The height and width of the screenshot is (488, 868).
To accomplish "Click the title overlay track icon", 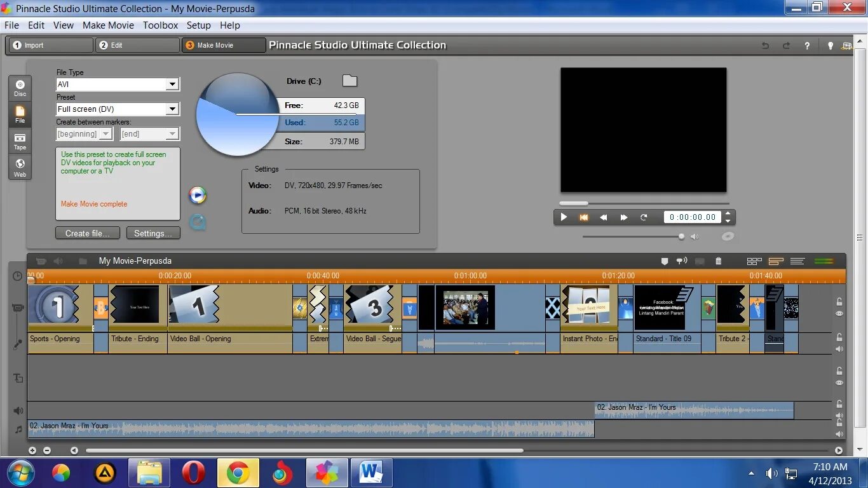I will 18,378.
